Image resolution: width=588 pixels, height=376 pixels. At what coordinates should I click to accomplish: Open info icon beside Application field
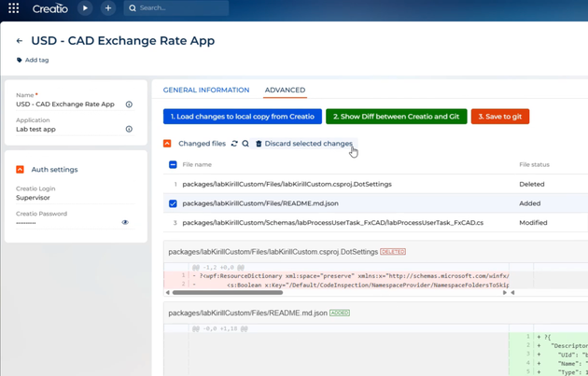point(129,129)
